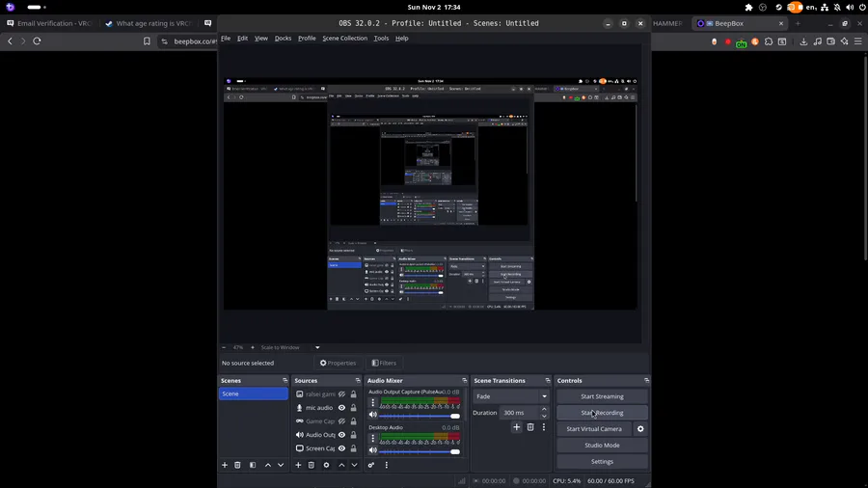
Task: Add a new source with the Sources plus icon
Action: click(298, 465)
